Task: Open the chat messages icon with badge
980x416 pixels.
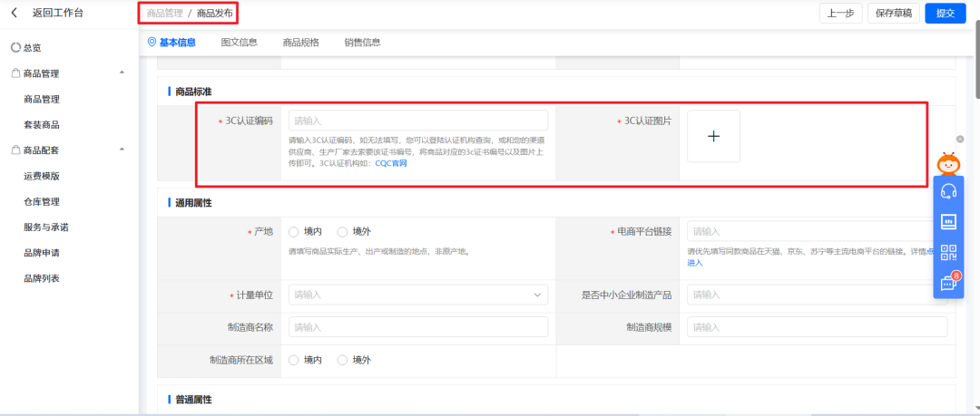Action: point(948,282)
